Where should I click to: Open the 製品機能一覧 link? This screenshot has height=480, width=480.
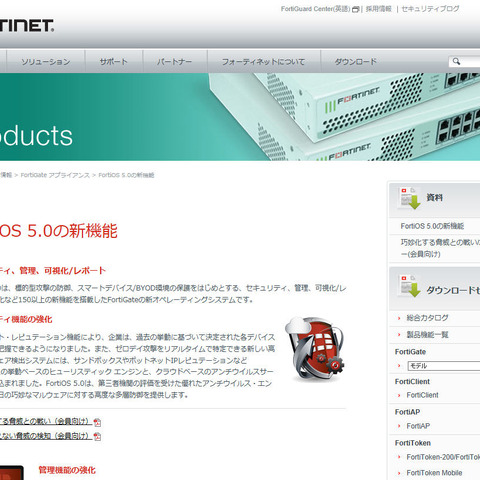pyautogui.click(x=427, y=334)
